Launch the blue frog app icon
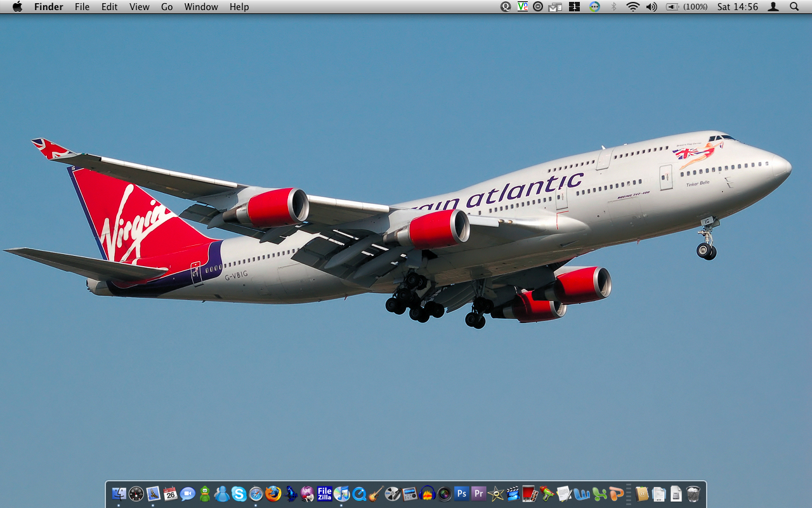This screenshot has width=812, height=508. pyautogui.click(x=291, y=493)
